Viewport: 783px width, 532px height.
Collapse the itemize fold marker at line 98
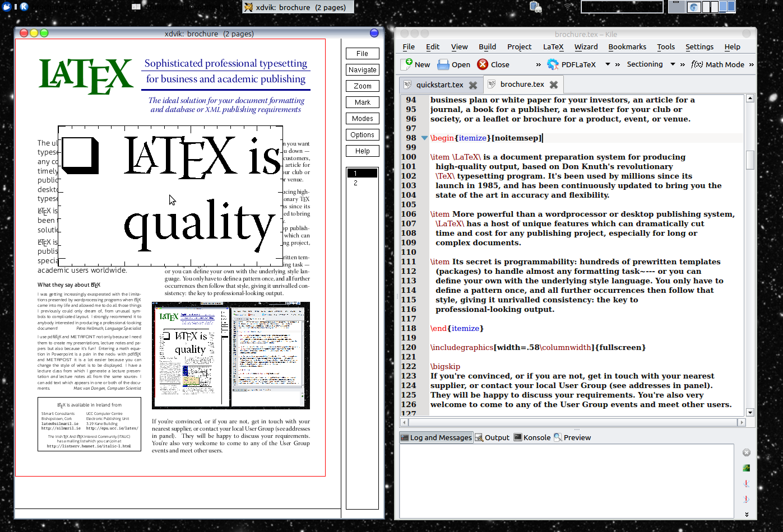click(x=424, y=138)
